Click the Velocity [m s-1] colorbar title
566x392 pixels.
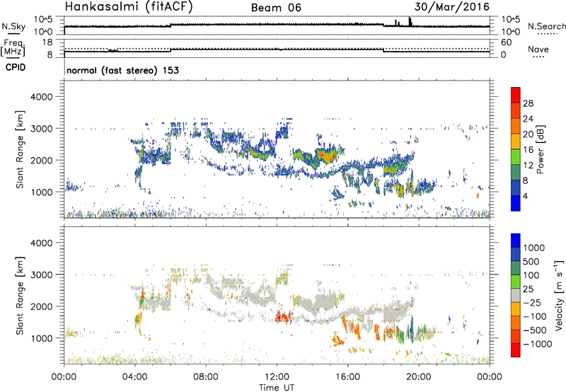tap(559, 295)
